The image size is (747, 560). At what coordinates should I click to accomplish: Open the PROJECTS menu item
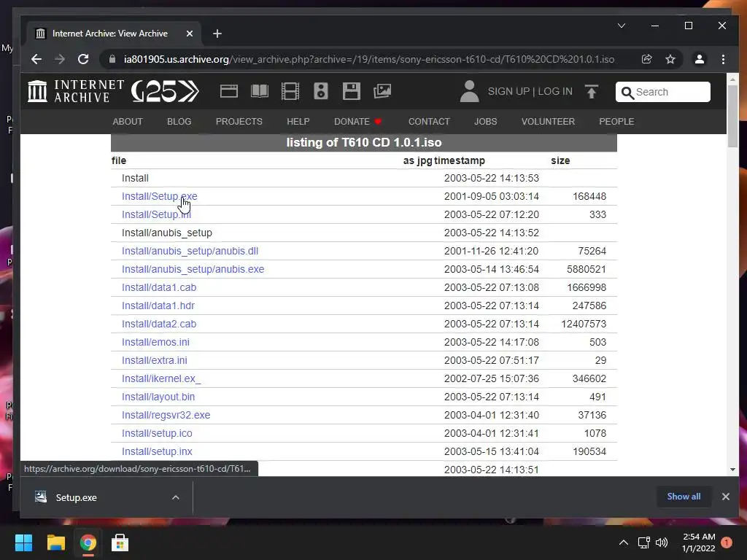click(239, 122)
